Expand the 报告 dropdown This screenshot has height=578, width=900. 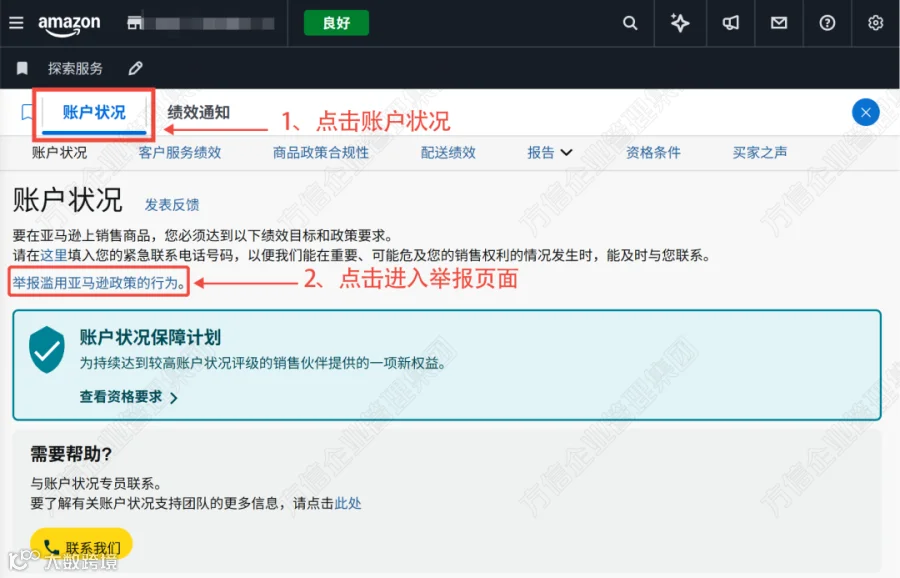[x=550, y=153]
